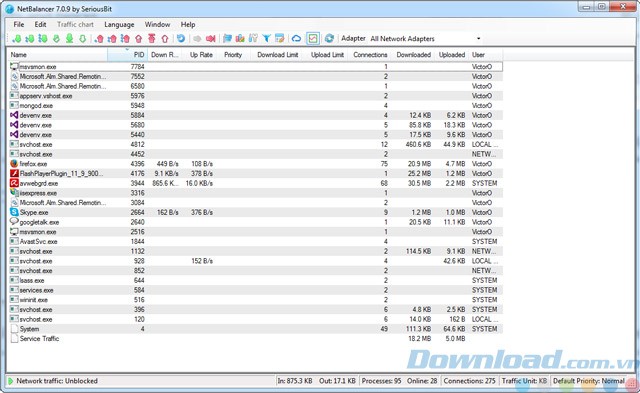Click the iisexpress.exe row icon

(14, 193)
